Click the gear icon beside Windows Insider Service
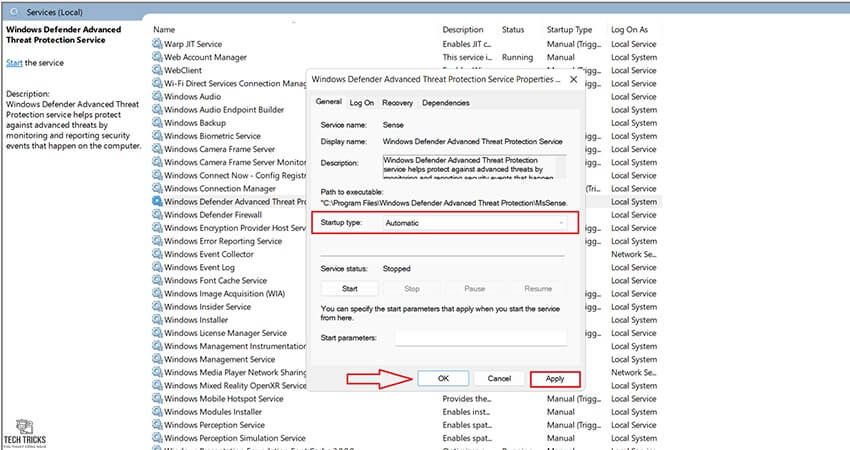 157,306
